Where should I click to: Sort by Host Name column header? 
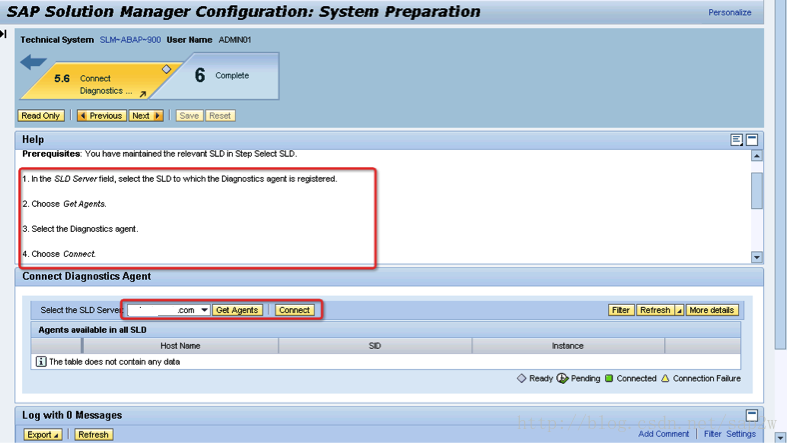click(x=180, y=346)
